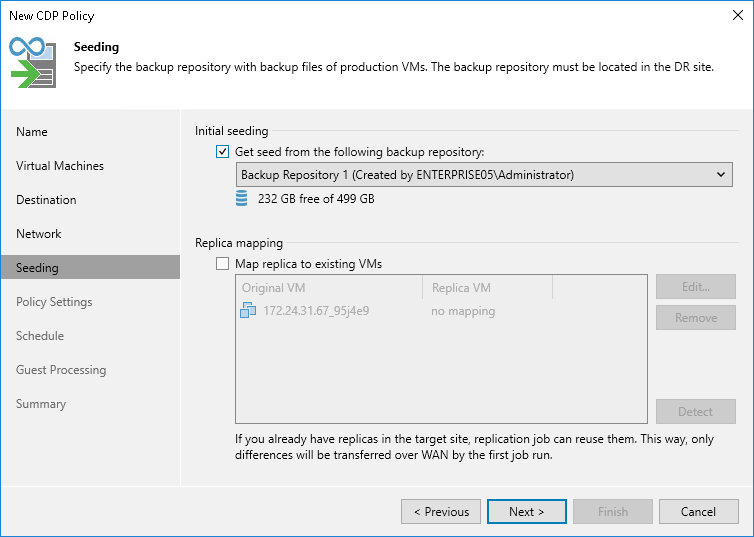Screen dimensions: 754x537
Task: Open the Guest Processing step
Action: tap(61, 370)
